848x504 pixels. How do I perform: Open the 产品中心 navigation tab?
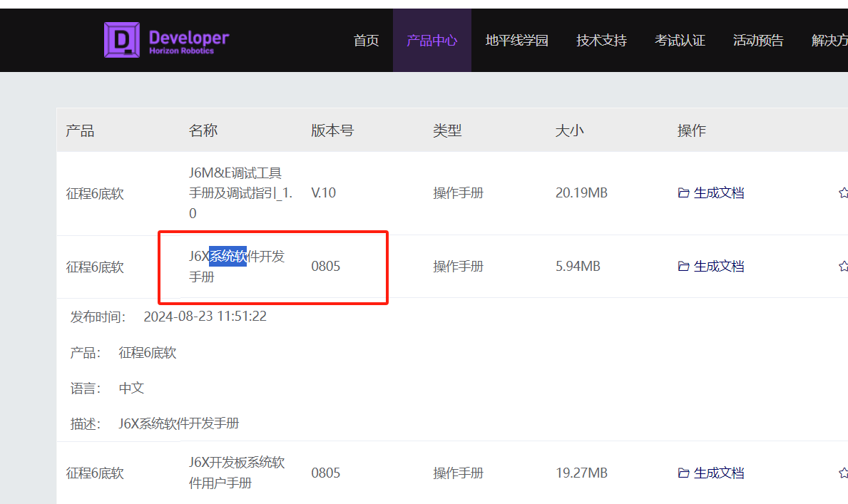point(431,41)
